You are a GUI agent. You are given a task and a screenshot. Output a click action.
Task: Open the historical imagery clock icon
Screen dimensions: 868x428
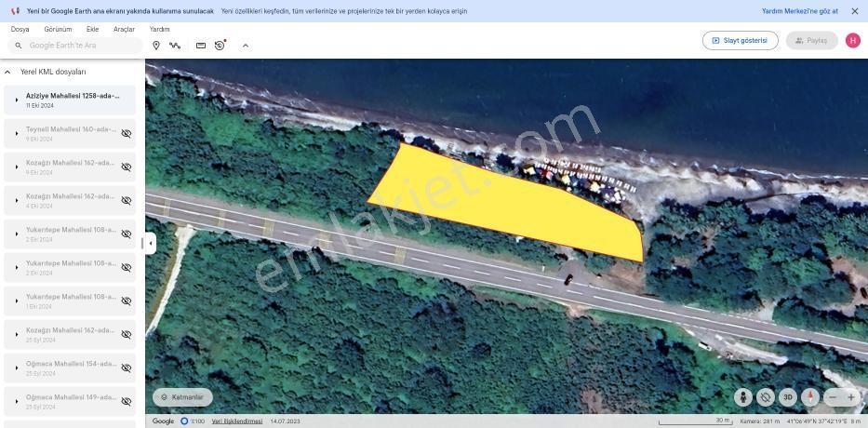click(x=220, y=46)
